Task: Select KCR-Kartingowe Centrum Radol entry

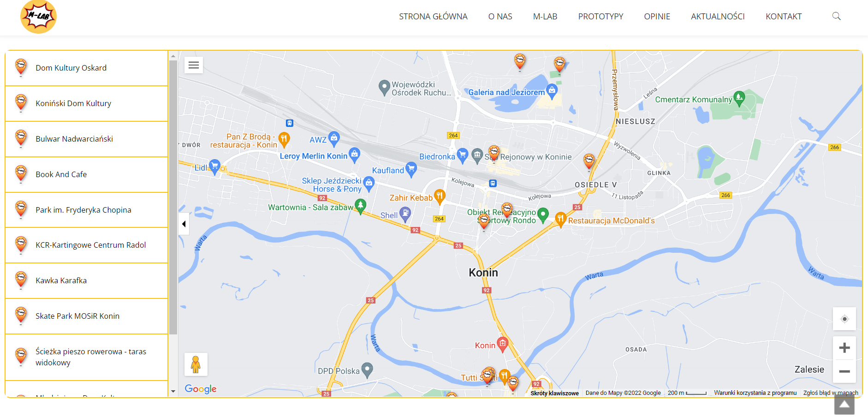Action: (86, 245)
